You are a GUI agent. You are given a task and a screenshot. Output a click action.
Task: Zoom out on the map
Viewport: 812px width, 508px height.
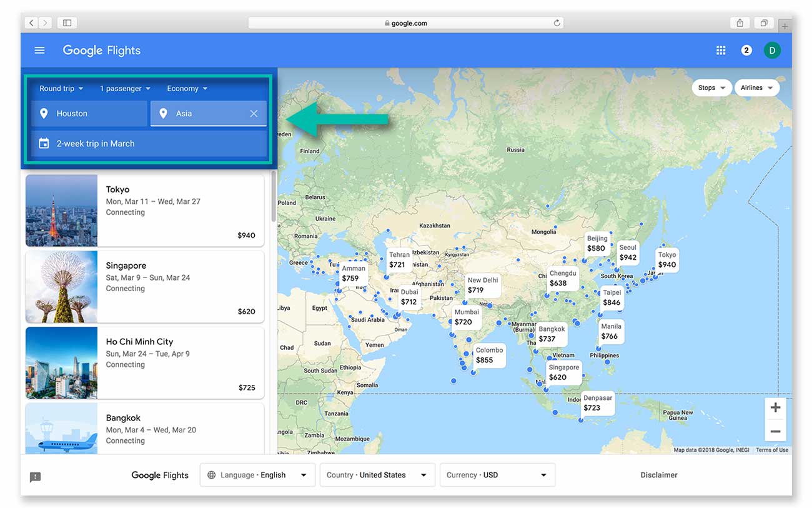click(x=775, y=431)
